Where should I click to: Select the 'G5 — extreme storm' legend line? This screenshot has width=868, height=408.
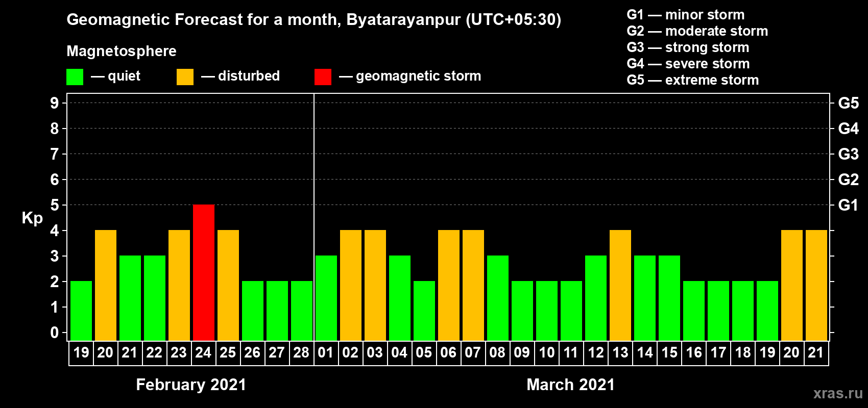[x=693, y=80]
